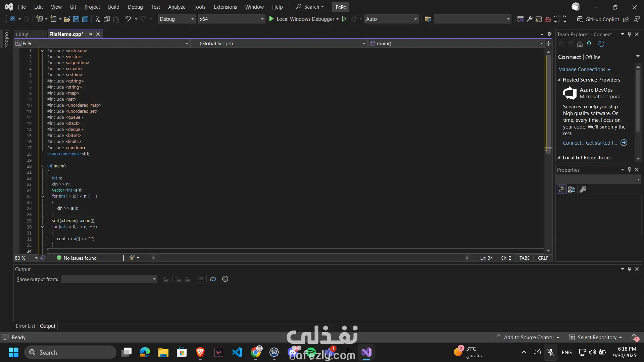Switch Properties to Categorized view

click(561, 189)
